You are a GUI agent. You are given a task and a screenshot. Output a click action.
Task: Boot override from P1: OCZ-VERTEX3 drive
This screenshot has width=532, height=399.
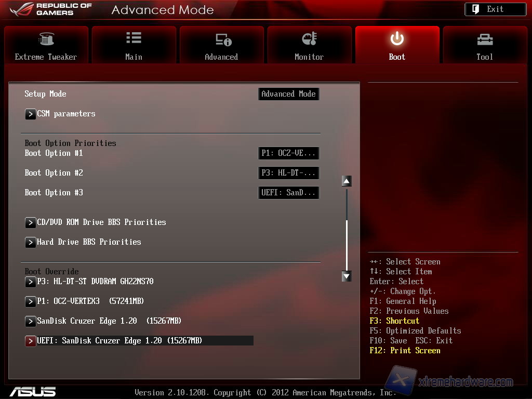pos(90,301)
